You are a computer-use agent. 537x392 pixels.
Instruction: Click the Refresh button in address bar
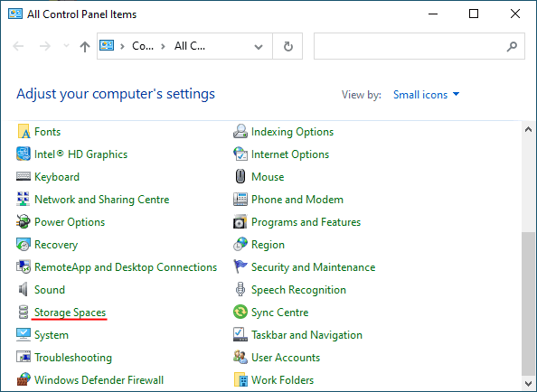click(x=287, y=46)
